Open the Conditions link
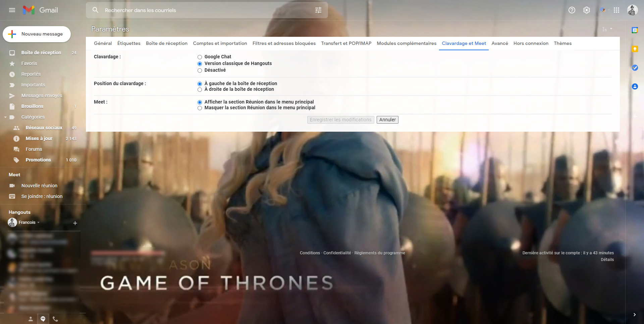This screenshot has height=324, width=644. (x=310, y=253)
